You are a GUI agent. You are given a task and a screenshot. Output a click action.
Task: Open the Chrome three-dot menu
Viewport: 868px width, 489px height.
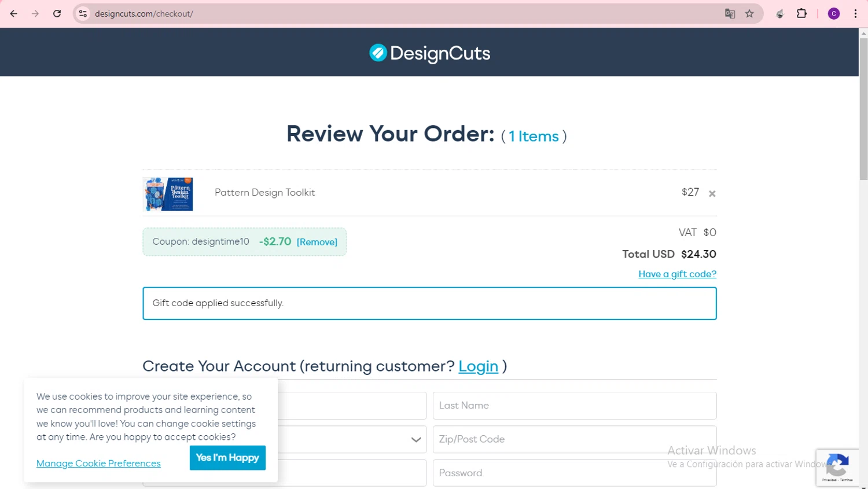855,14
